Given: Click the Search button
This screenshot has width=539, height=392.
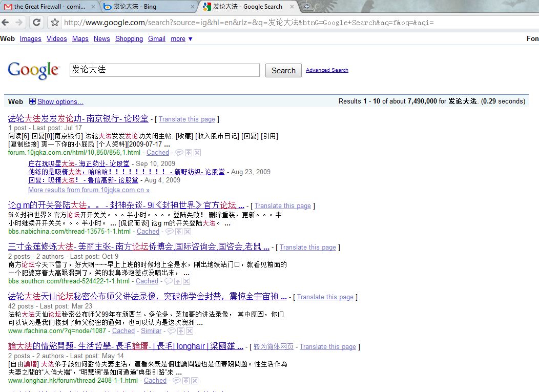Looking at the screenshot, I should click(x=284, y=71).
